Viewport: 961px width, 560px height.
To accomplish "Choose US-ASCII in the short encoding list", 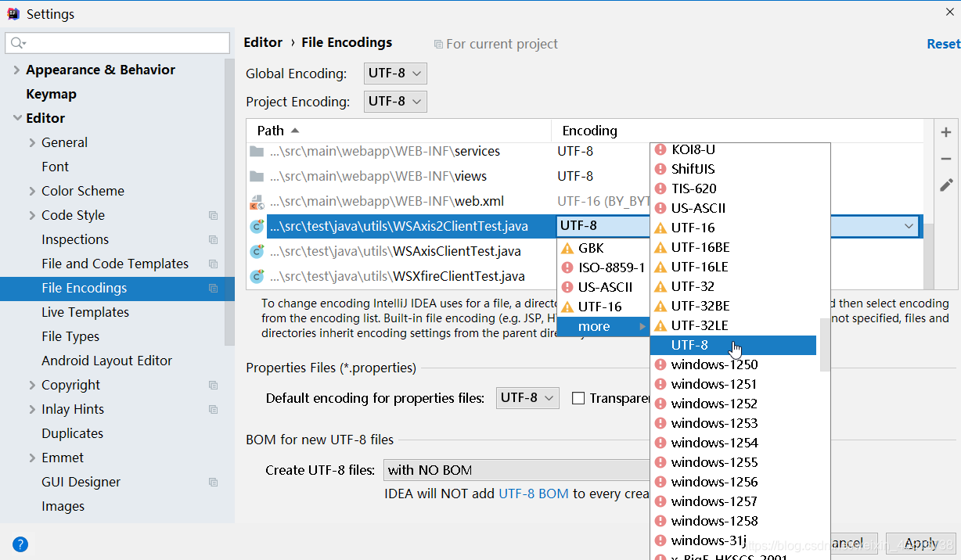I will (x=603, y=287).
